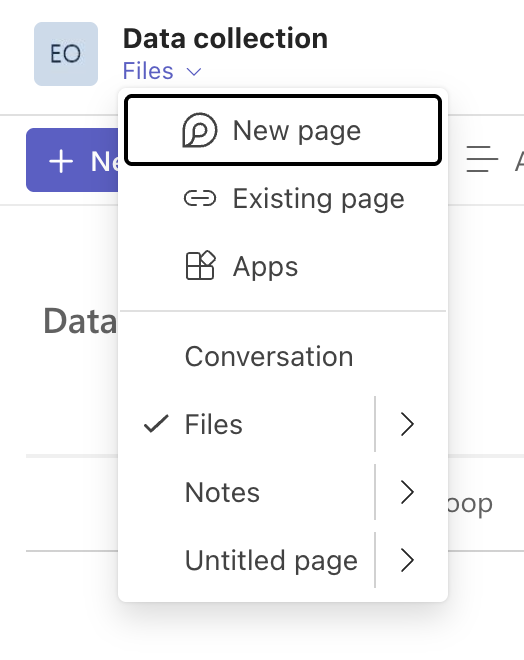Click the Data collection channel title
The image size is (524, 660).
[x=225, y=38]
